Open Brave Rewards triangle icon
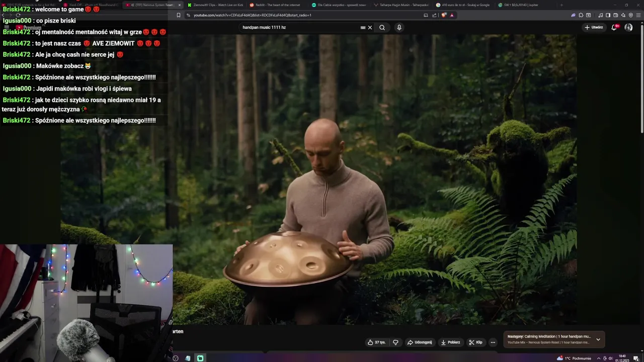The height and width of the screenshot is (362, 644). point(452,15)
